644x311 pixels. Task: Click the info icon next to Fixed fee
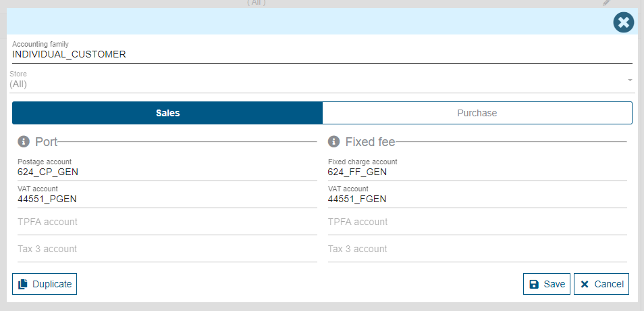click(334, 142)
